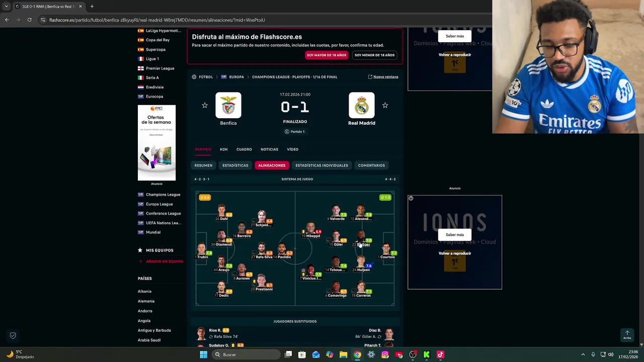Reload the Flashscore page
Image resolution: width=644 pixels, height=362 pixels.
[x=29, y=20]
